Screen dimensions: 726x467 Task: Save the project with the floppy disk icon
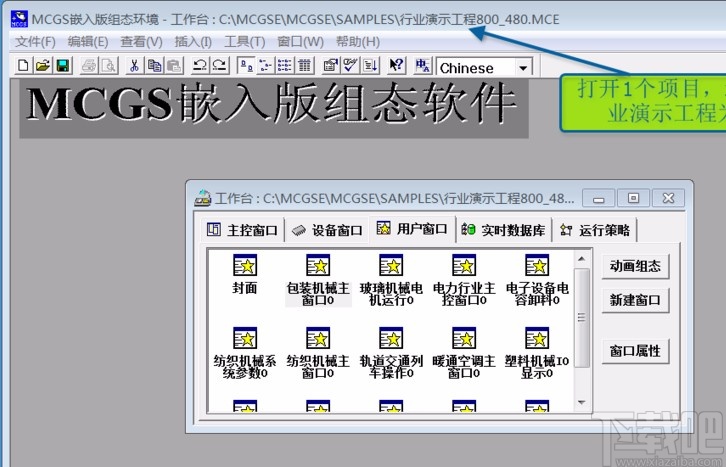[x=63, y=66]
